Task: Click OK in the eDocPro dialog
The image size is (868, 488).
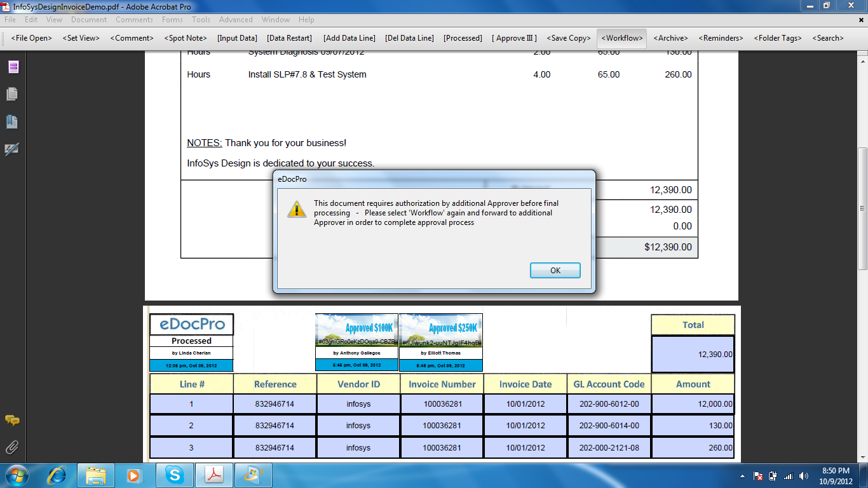Action: [x=555, y=270]
